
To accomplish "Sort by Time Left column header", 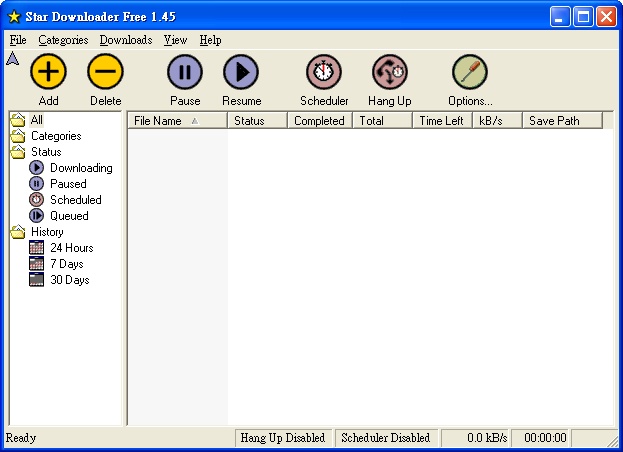I will (442, 121).
